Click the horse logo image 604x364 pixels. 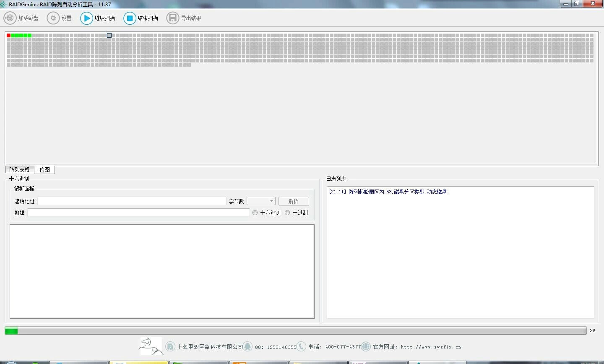151,346
